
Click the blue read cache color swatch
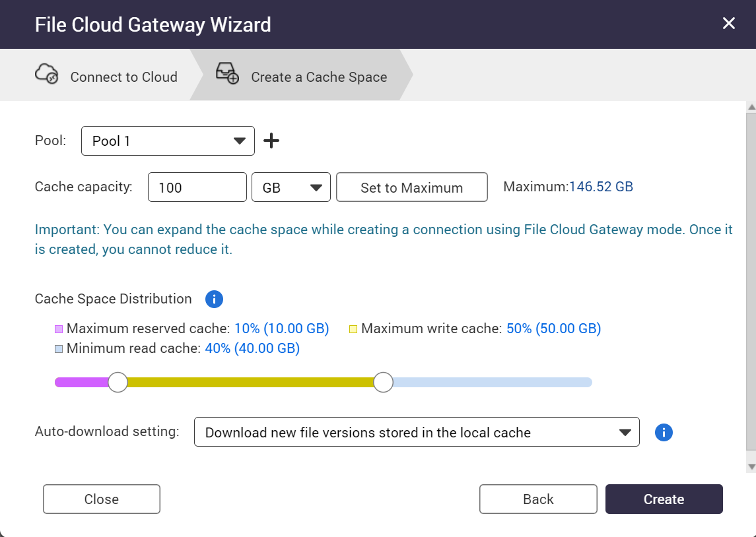tap(59, 349)
